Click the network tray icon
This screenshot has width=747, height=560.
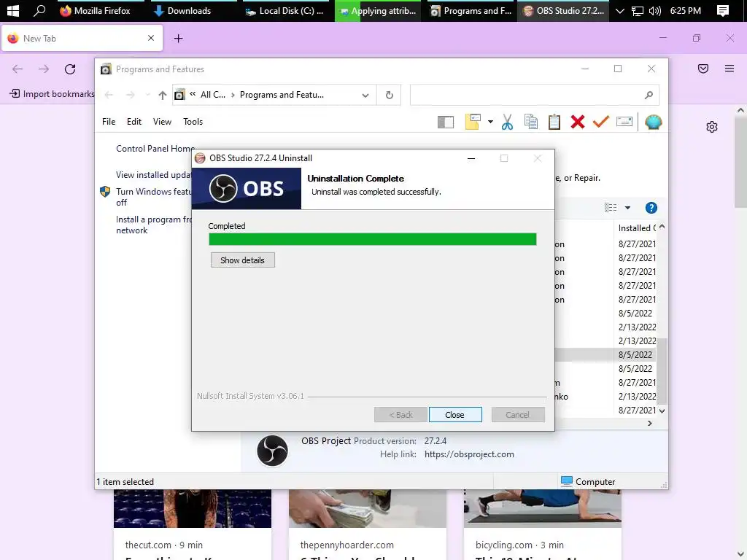click(x=637, y=10)
